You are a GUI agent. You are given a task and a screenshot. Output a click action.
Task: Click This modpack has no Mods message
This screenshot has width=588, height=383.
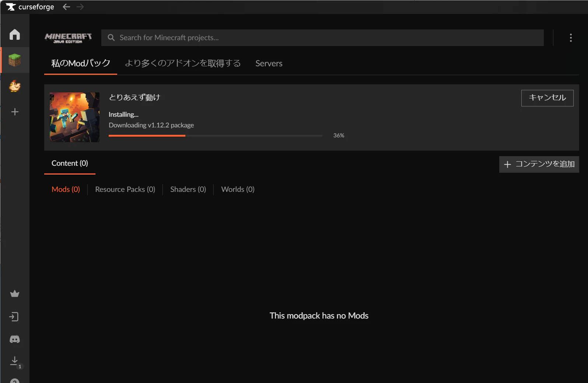[319, 316]
